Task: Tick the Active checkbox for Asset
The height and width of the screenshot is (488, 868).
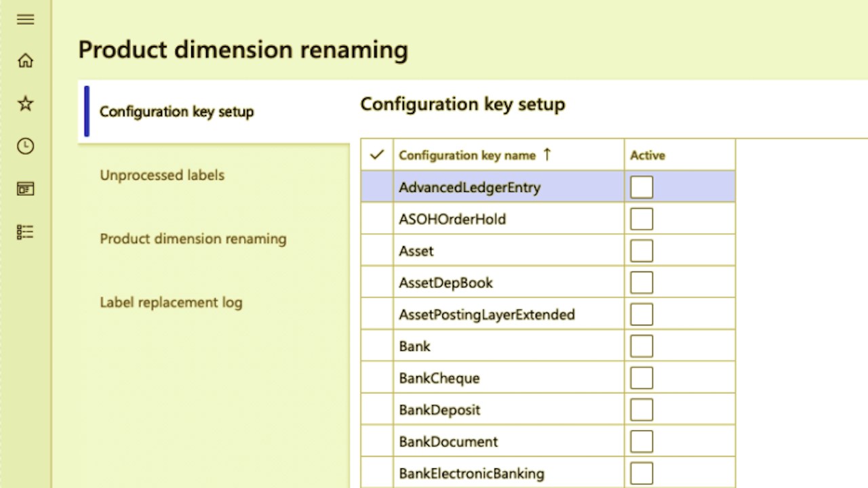Action: [x=642, y=251]
